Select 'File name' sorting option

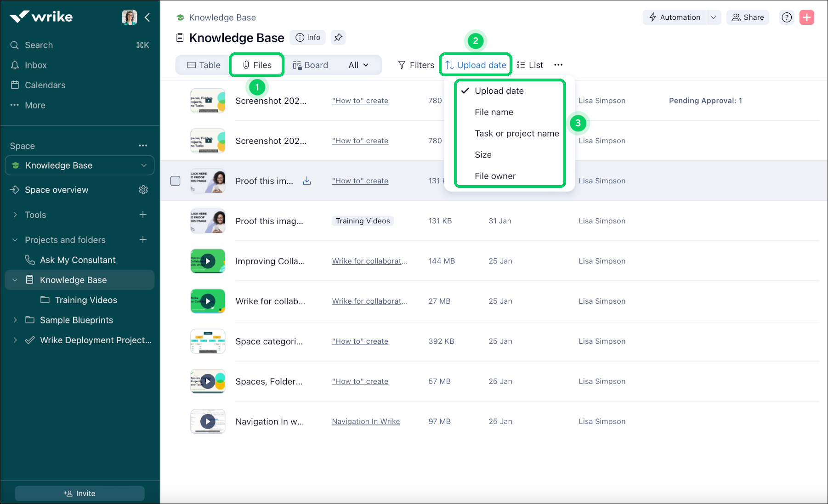click(494, 112)
